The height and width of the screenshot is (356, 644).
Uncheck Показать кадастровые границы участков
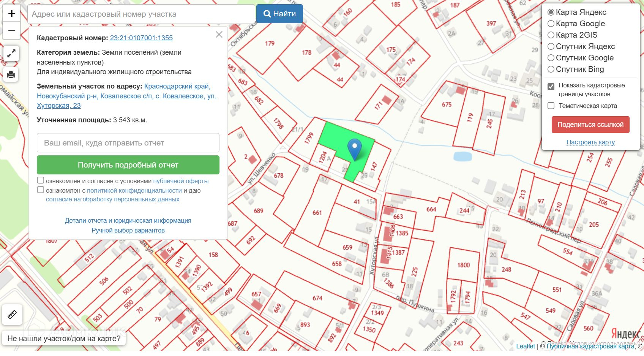(551, 86)
